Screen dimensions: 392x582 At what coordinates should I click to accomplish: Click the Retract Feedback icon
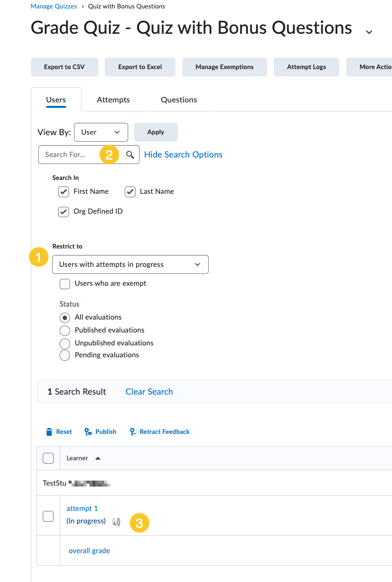(133, 432)
